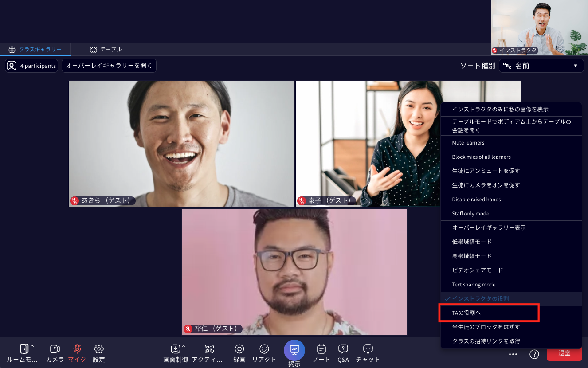Open the 名前 sort type dropdown
This screenshot has width=588, height=368.
pyautogui.click(x=541, y=66)
